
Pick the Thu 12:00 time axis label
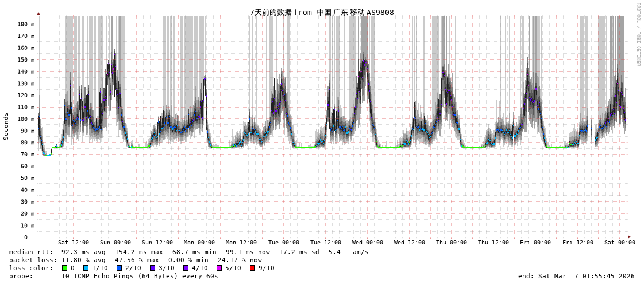pos(493,243)
